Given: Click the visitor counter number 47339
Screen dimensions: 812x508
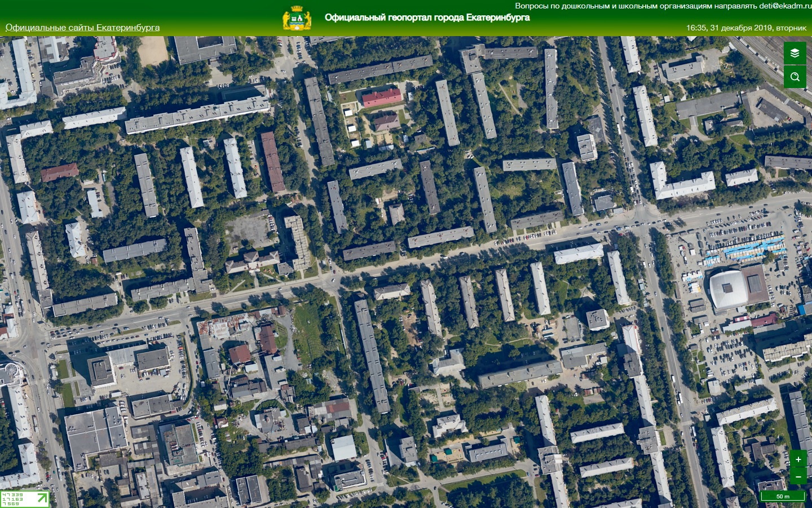Looking at the screenshot, I should pyautogui.click(x=12, y=494).
